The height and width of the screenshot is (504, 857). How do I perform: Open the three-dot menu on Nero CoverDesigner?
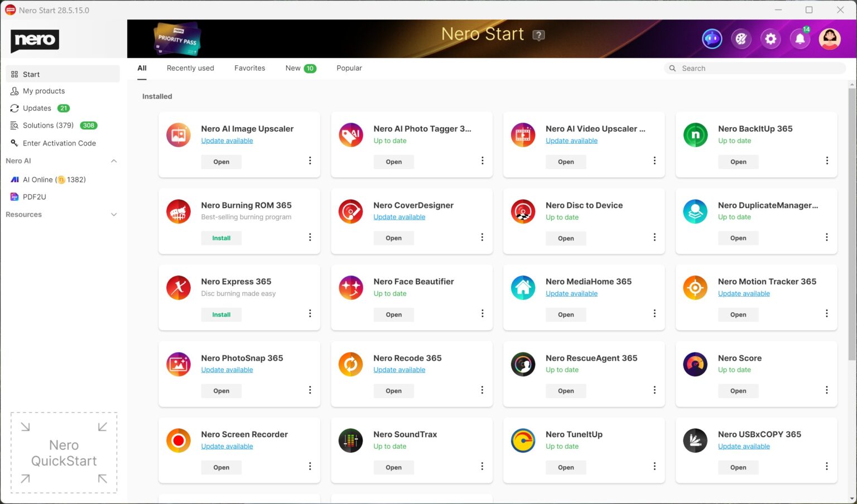pos(482,237)
